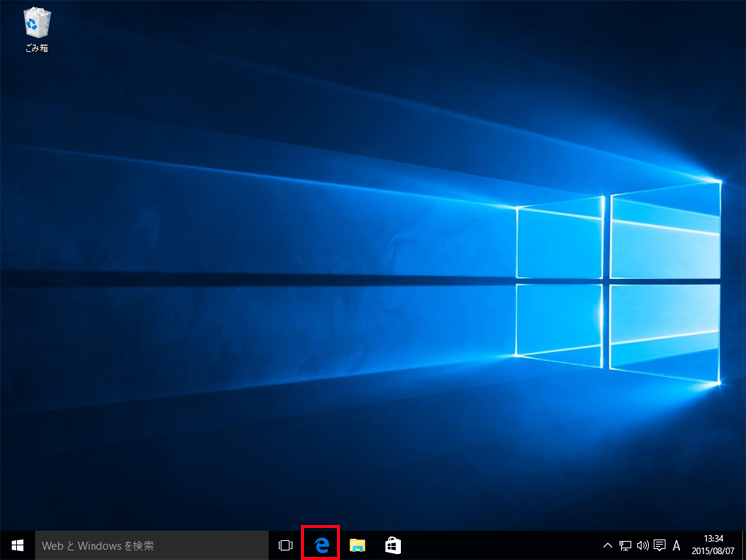Viewport: 746px width, 560px height.
Task: Select the Recycle Bin desktop icon
Action: 37,22
